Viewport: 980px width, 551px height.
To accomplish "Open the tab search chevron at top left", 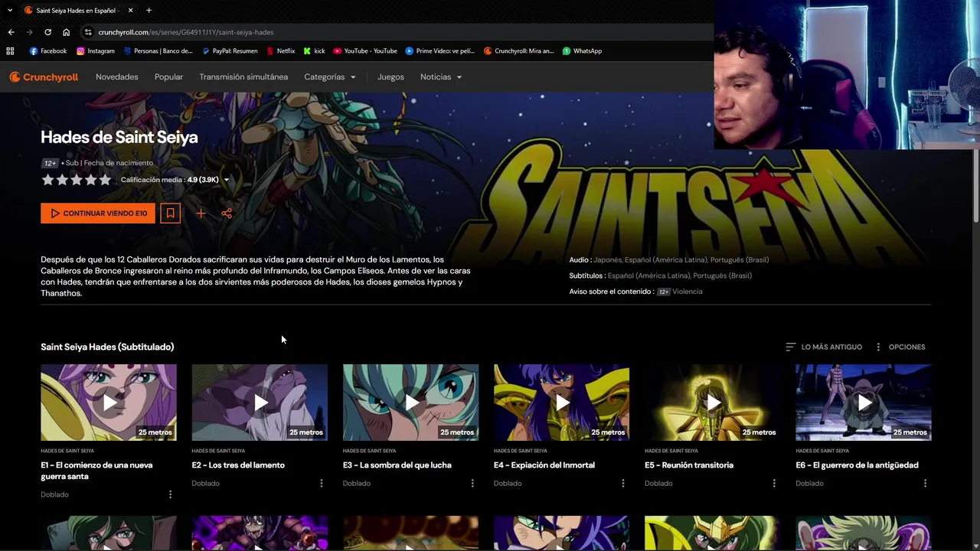I will tap(10, 10).
